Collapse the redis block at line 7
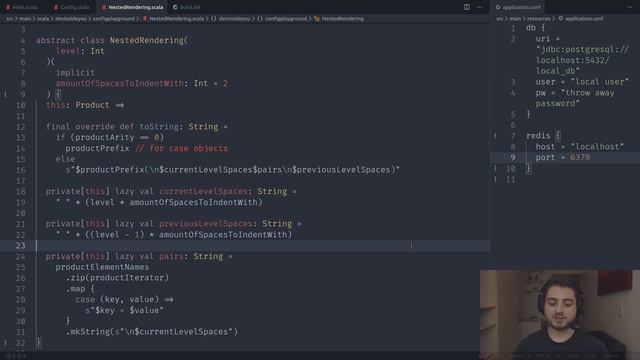 click(x=495, y=136)
